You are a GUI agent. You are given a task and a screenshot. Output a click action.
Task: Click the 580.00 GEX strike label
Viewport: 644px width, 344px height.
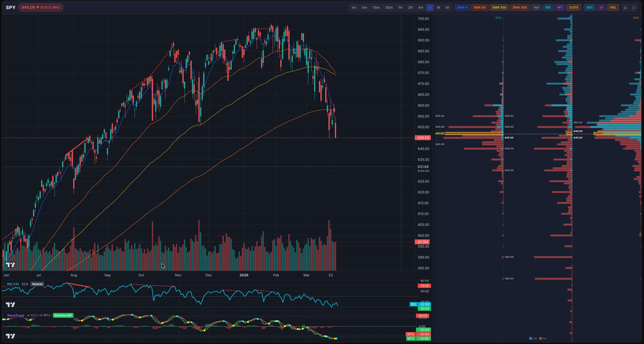[x=509, y=279]
